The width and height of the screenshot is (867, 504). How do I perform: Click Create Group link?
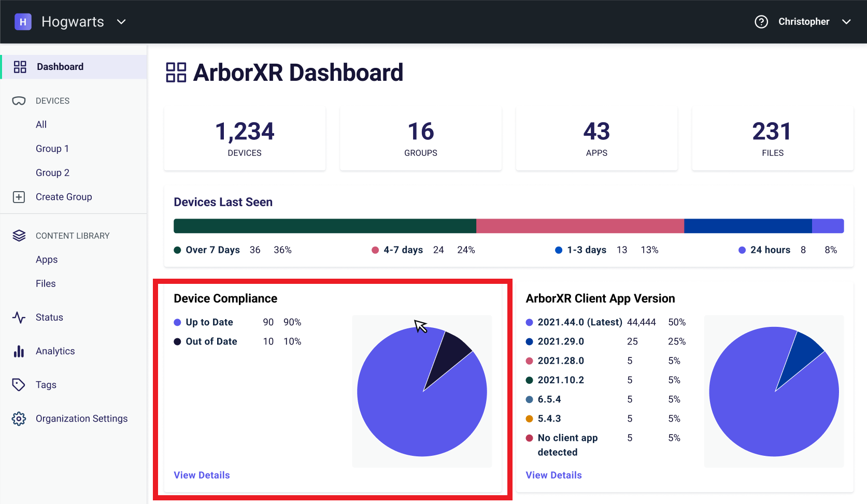point(64,197)
